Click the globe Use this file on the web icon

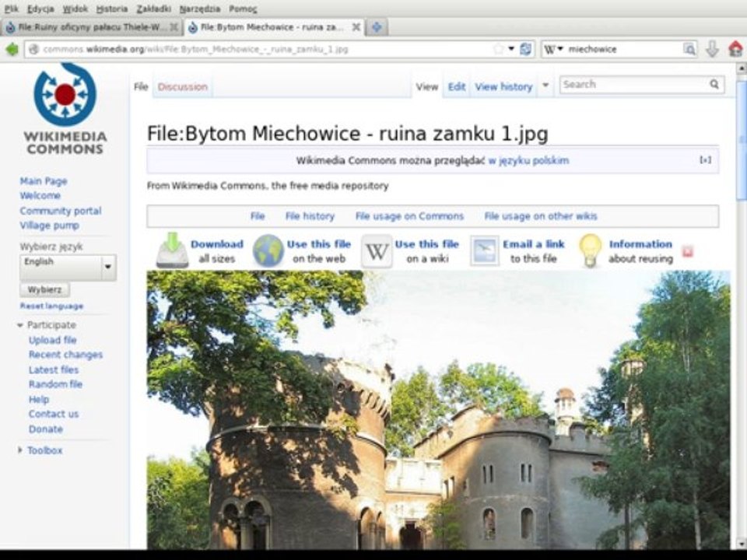click(x=268, y=250)
